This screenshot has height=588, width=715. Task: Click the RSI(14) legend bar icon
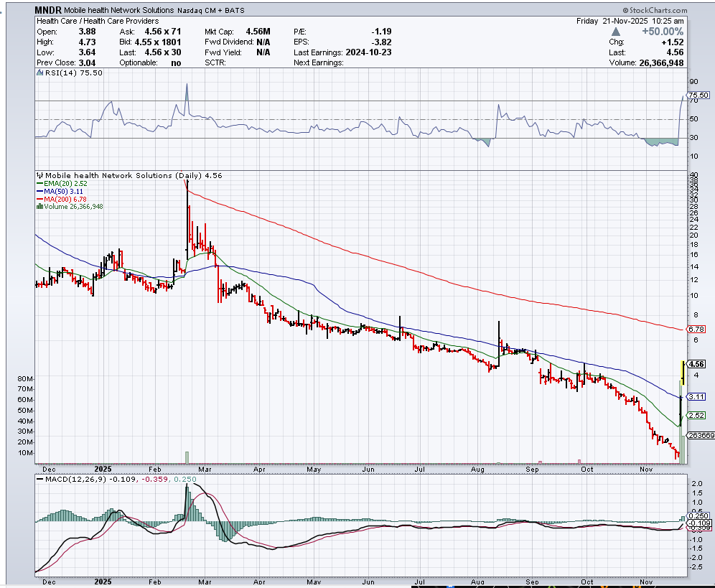[39, 73]
